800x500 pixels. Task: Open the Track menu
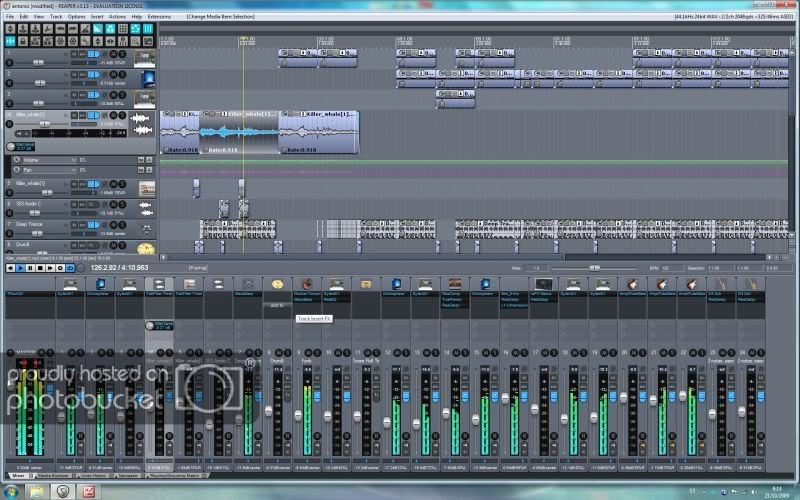[x=56, y=16]
